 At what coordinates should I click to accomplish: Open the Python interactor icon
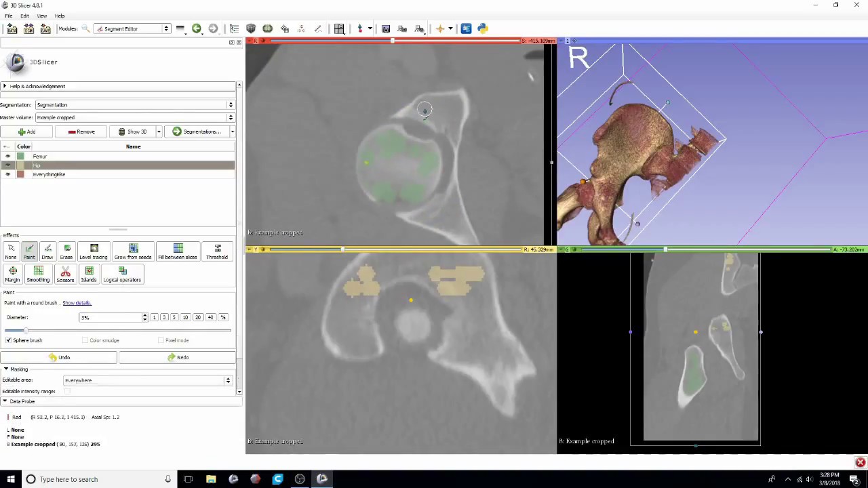(482, 28)
